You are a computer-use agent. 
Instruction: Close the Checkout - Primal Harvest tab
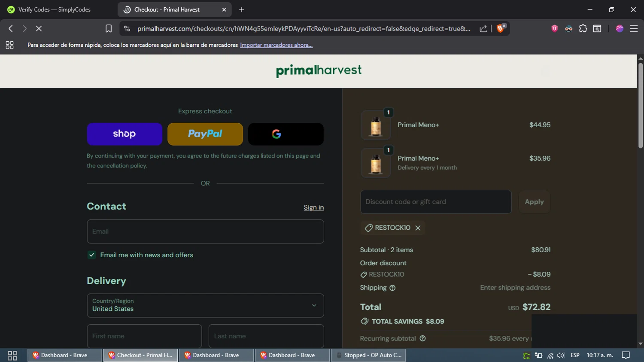224,9
